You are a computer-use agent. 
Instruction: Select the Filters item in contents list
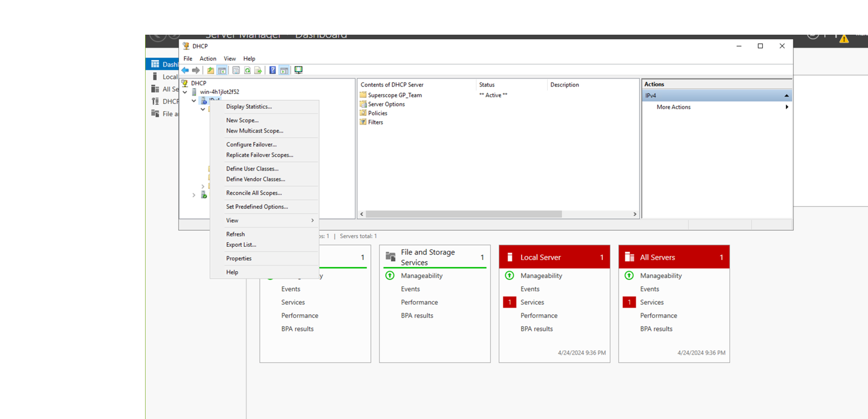coord(375,122)
